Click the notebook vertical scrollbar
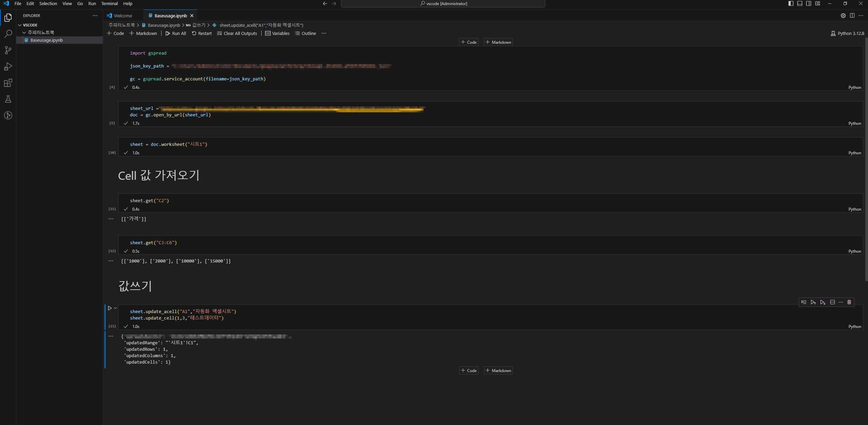The height and width of the screenshot is (425, 868). point(866,159)
